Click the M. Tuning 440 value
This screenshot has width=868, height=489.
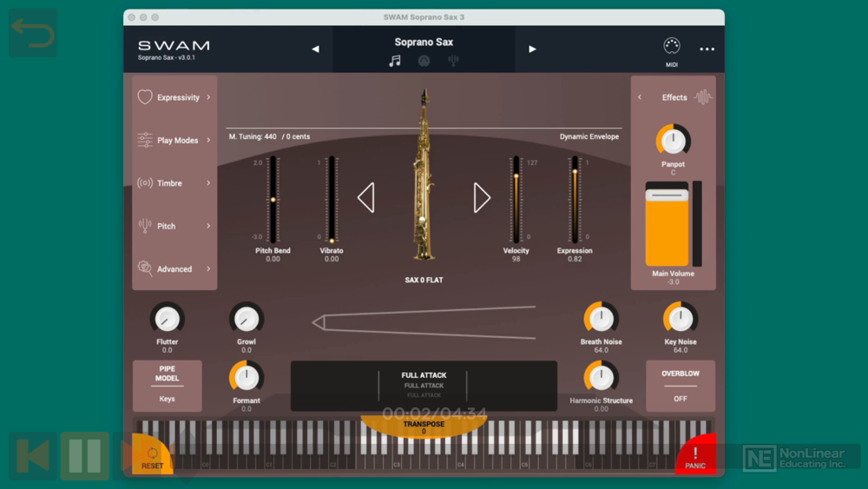click(253, 136)
